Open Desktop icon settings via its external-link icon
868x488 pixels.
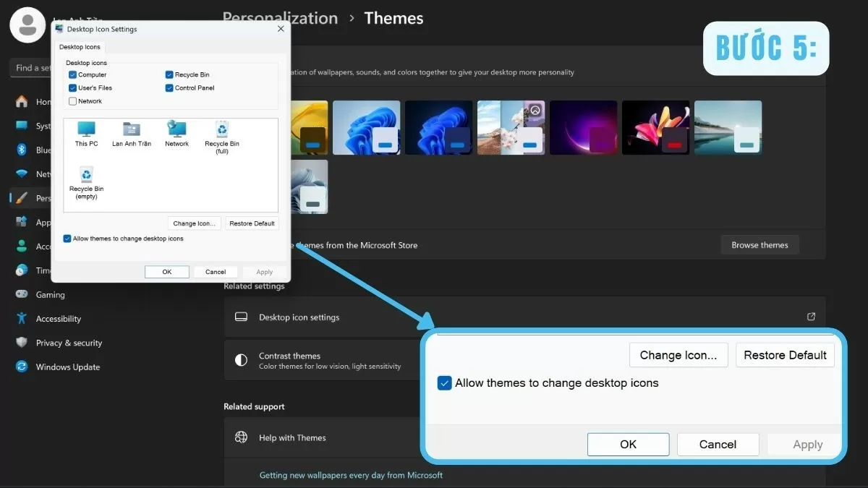812,317
